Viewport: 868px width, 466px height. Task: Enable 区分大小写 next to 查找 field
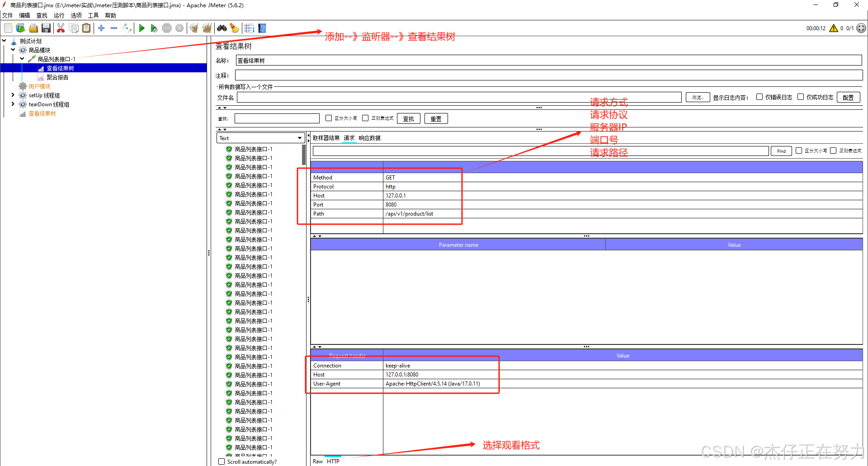click(329, 118)
